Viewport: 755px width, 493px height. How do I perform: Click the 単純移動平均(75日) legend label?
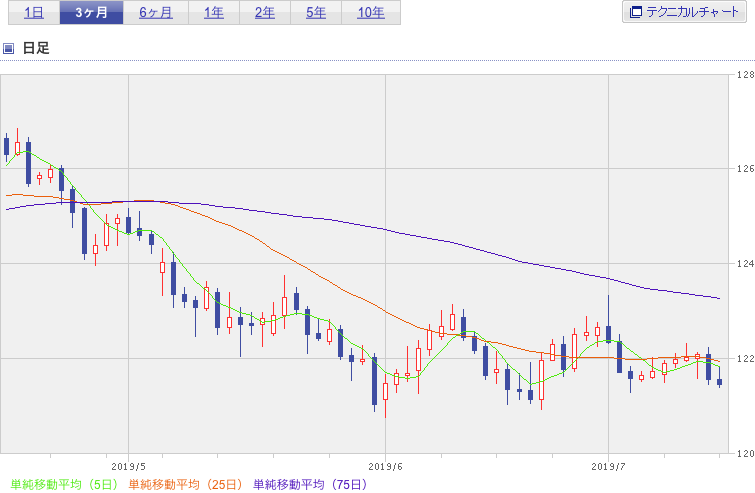pos(311,484)
